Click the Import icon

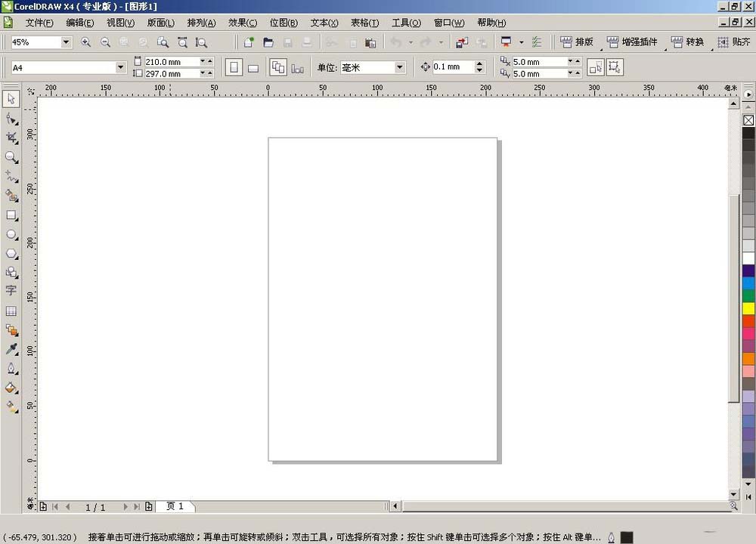(461, 42)
